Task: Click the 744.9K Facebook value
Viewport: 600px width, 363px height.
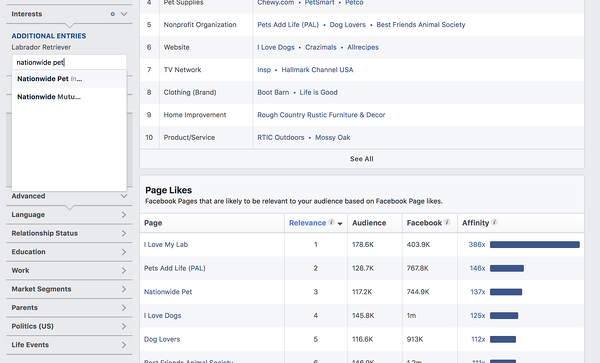Action: [418, 292]
